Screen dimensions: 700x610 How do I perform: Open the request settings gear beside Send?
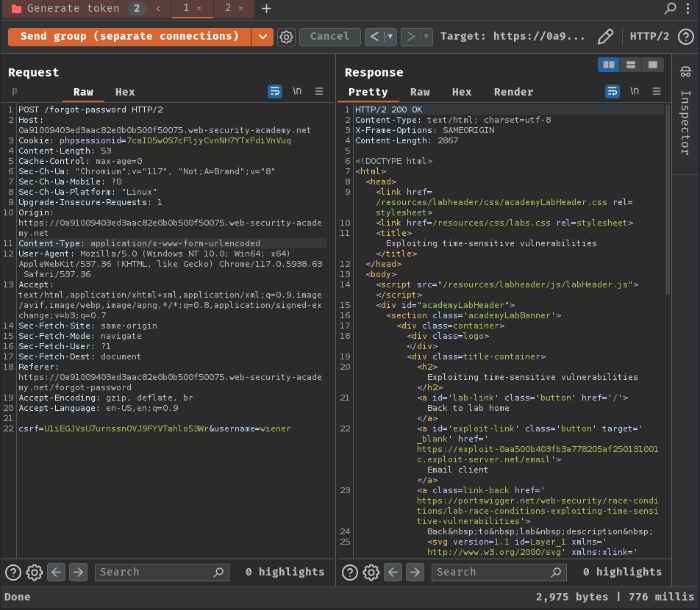pos(286,37)
